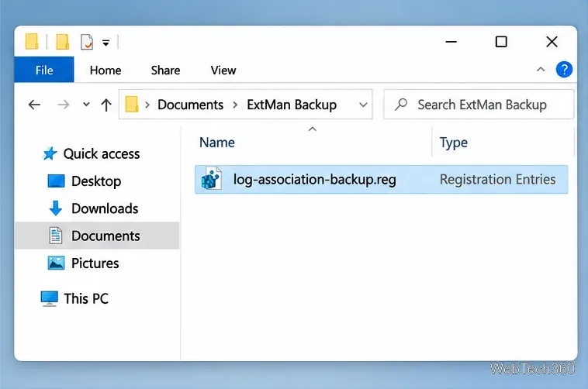Select the log-association-backup.reg file
Screen dimensions: 588x389
point(381,180)
